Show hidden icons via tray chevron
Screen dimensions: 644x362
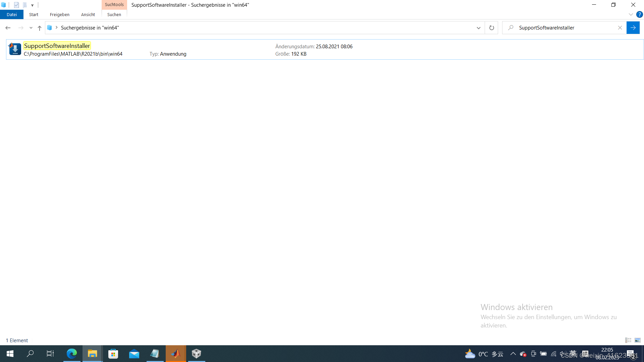point(513,354)
